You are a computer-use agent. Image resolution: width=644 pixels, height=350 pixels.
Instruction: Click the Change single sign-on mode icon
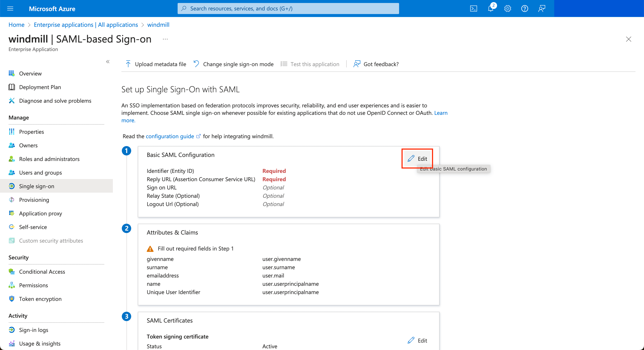196,64
